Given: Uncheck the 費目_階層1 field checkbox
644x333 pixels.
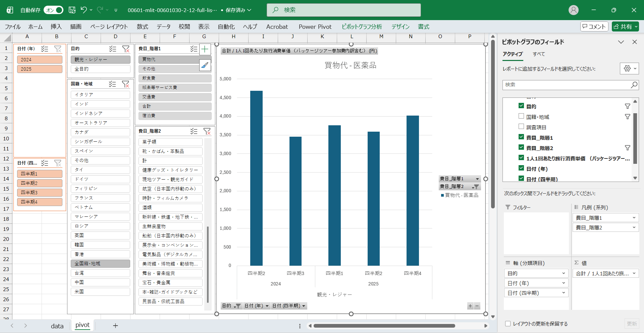Looking at the screenshot, I should 521,137.
